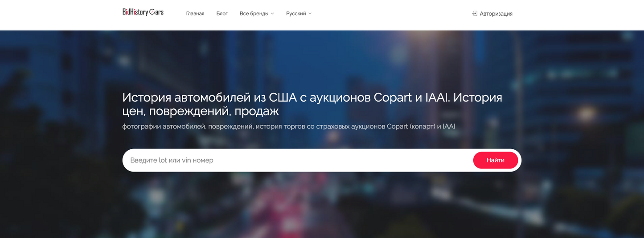Click the second heading line цен, повреждений, продаж
This screenshot has height=238, width=644.
pos(201,111)
